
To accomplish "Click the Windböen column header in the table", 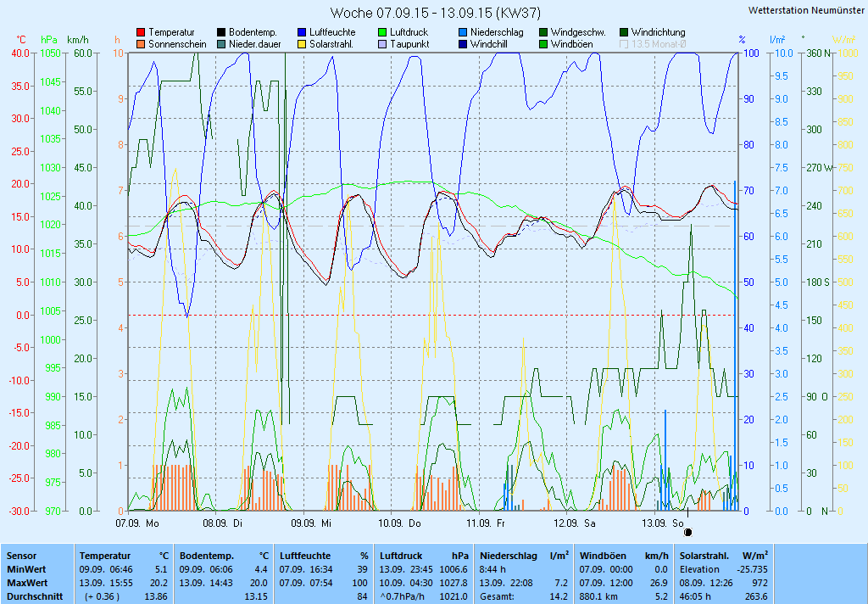I will pos(603,556).
